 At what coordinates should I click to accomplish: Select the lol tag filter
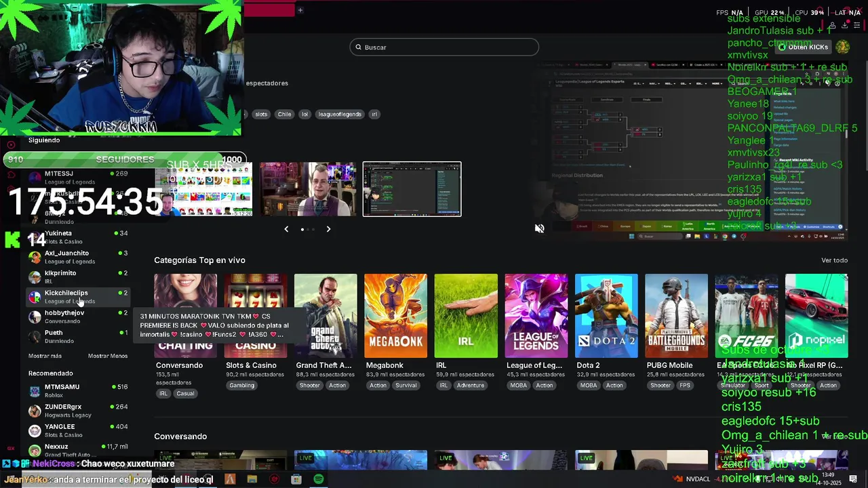pos(304,115)
